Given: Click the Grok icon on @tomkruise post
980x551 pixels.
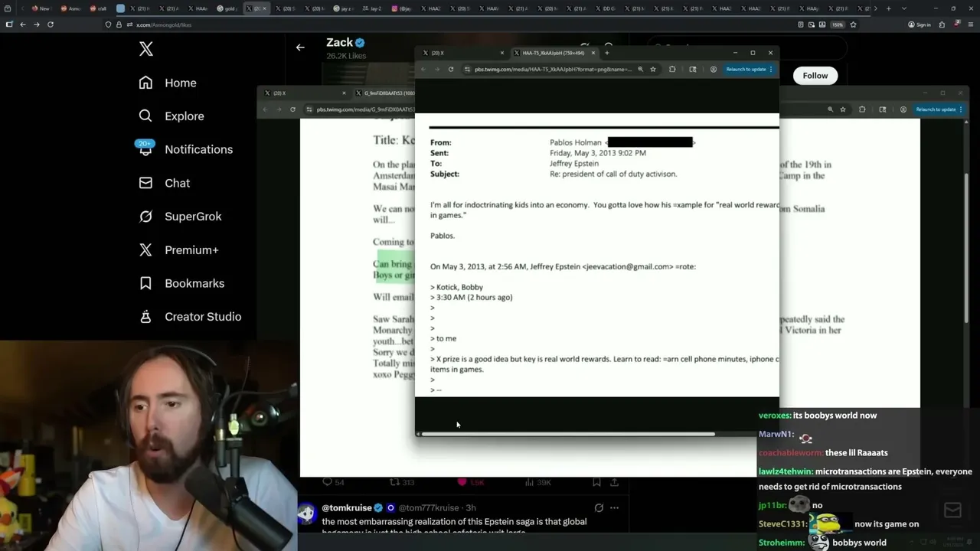Looking at the screenshot, I should click(599, 507).
